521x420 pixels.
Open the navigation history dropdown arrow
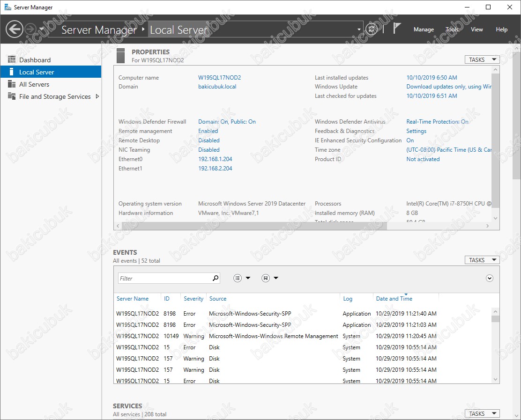[x=42, y=29]
